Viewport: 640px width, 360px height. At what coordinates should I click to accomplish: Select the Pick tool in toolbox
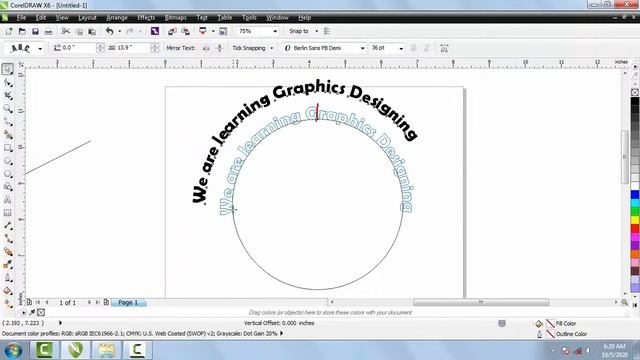point(8,69)
